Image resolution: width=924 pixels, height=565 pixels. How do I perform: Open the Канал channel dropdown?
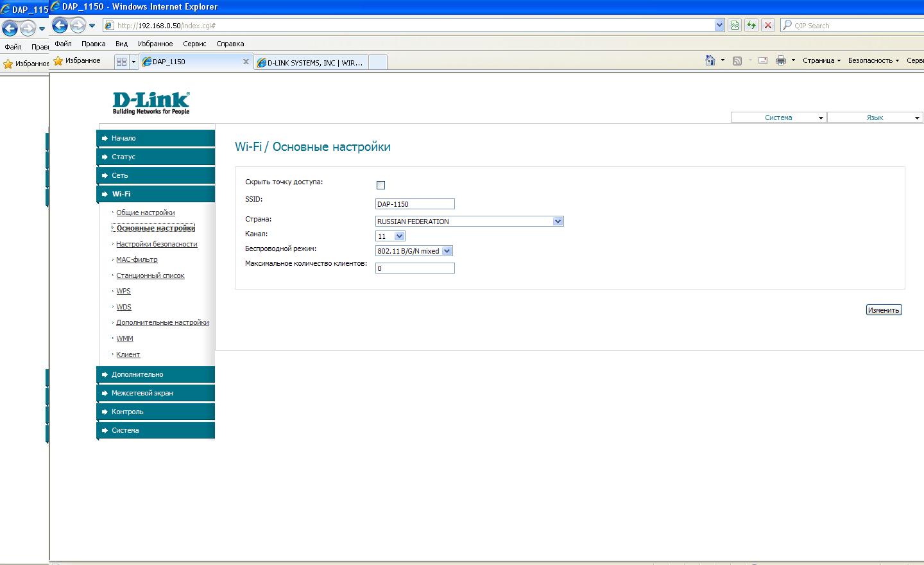[390, 236]
